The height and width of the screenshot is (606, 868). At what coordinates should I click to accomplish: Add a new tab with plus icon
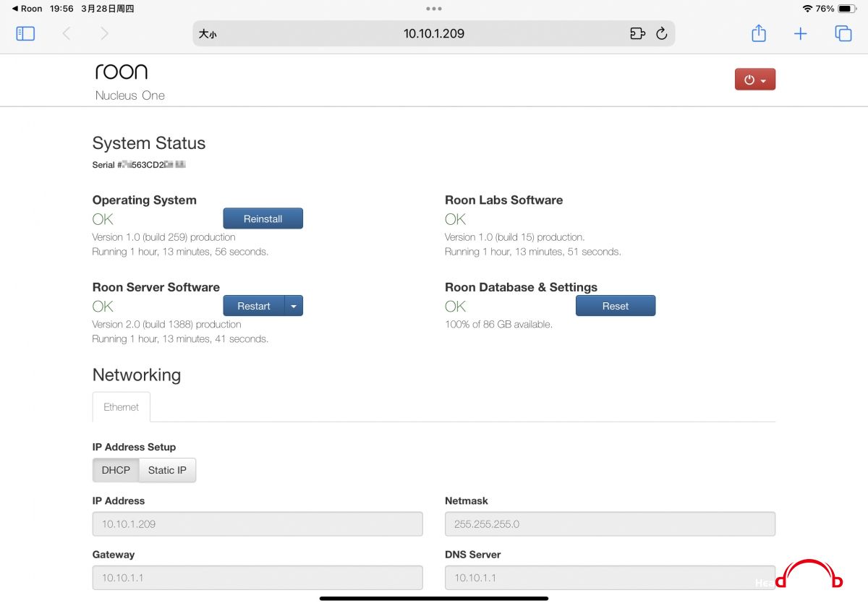point(800,33)
